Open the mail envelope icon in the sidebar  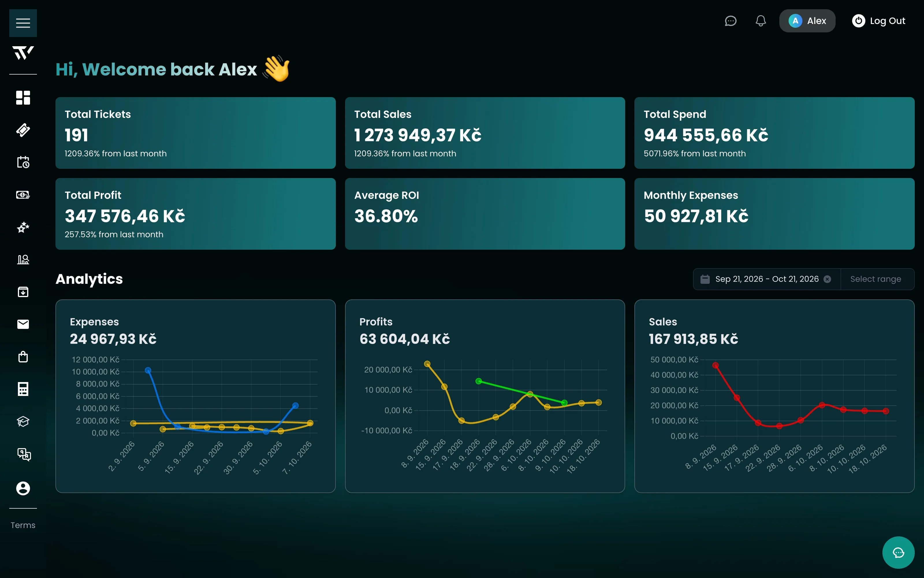(x=23, y=324)
